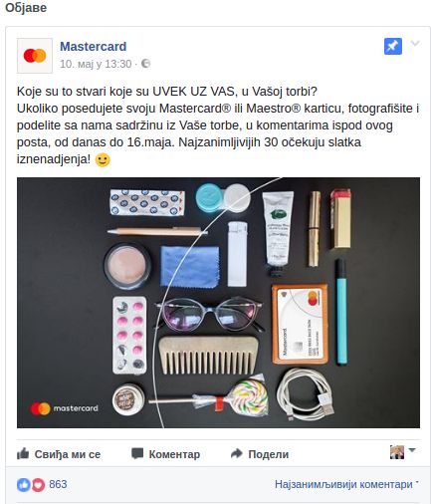
Task: Share the post via Подели
Action: coord(260,454)
